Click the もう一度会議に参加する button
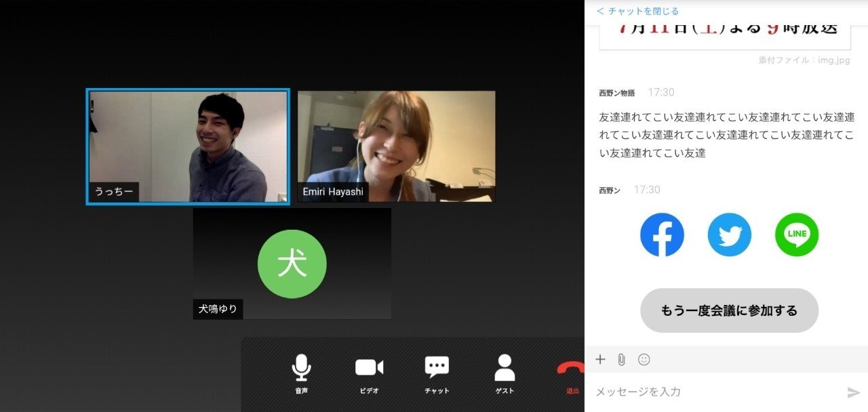 [x=729, y=310]
